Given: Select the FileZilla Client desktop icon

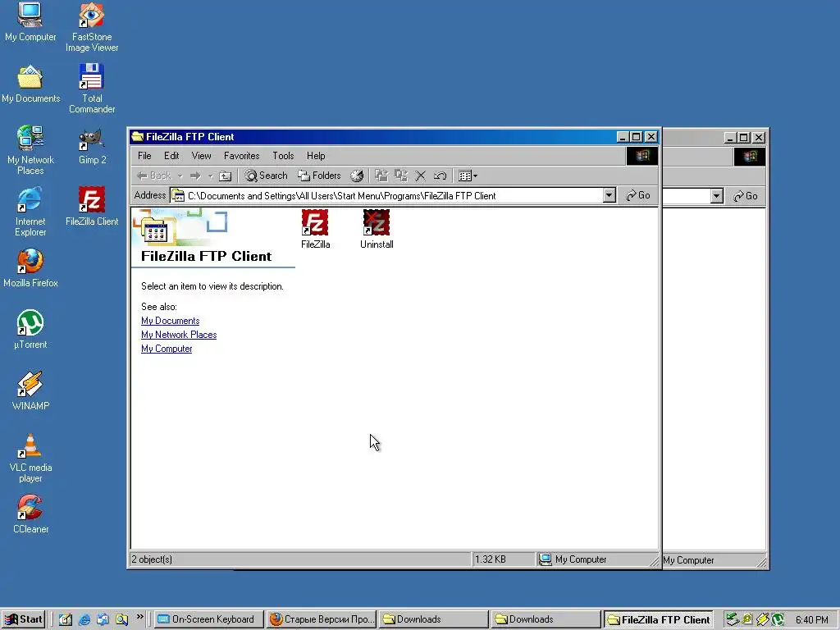Looking at the screenshot, I should click(x=92, y=207).
